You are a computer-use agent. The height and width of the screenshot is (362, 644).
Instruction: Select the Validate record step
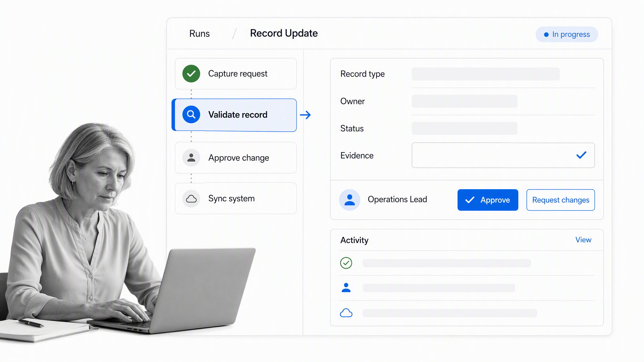234,115
